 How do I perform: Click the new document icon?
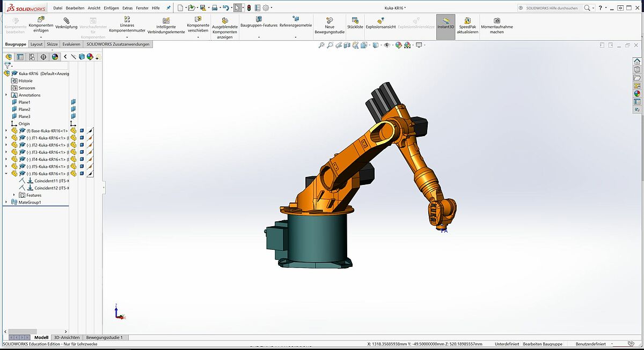tap(180, 8)
